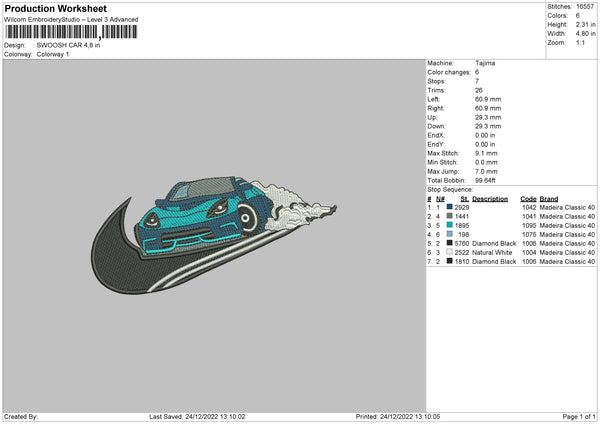Screen dimensions: 600x424
Task: Click 'Diamond Black' in stop row 5
Action: pos(494,243)
